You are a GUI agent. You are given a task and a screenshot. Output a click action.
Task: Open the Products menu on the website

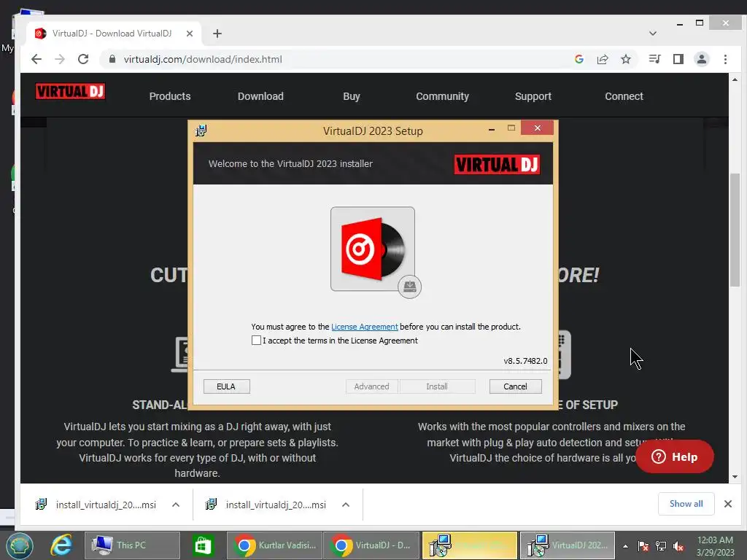tap(169, 96)
